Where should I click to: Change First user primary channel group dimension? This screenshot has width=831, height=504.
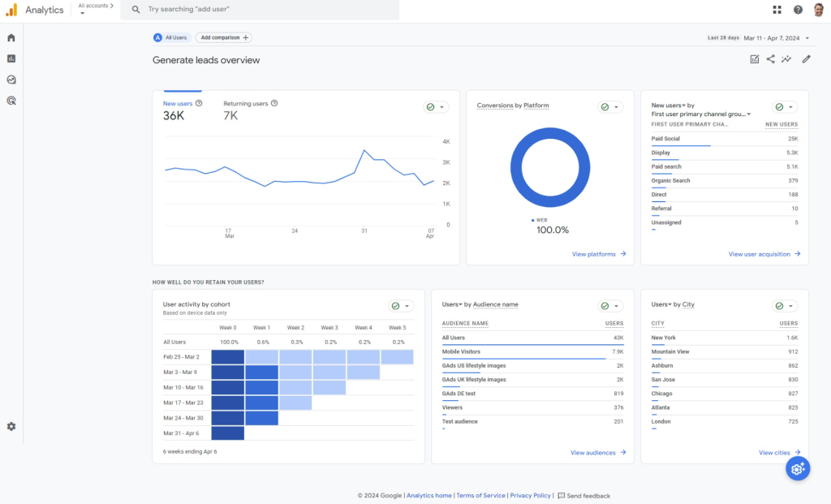pos(700,114)
